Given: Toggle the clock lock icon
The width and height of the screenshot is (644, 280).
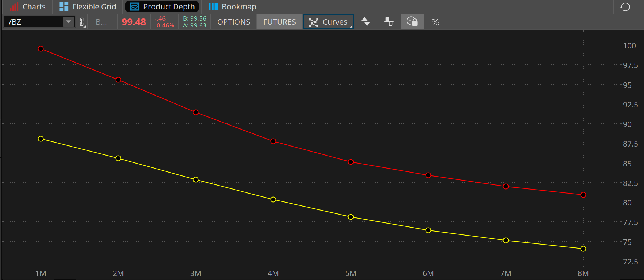Looking at the screenshot, I should [412, 22].
